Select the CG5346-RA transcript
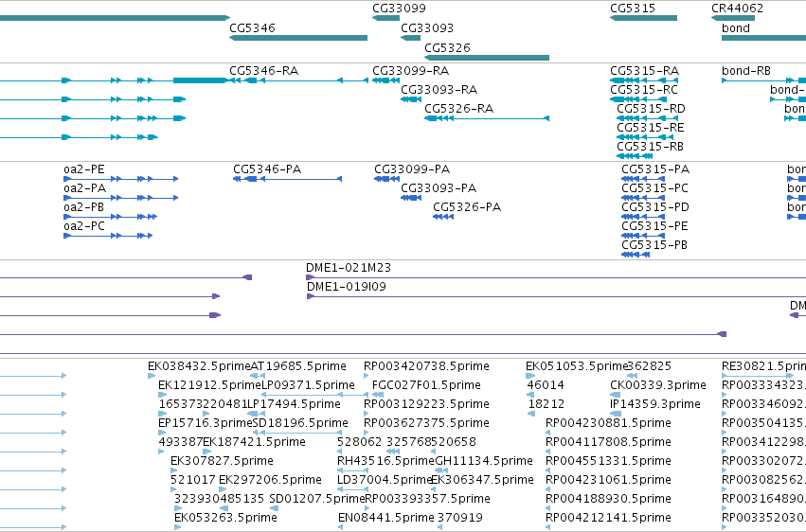This screenshot has width=806, height=532. [298, 80]
